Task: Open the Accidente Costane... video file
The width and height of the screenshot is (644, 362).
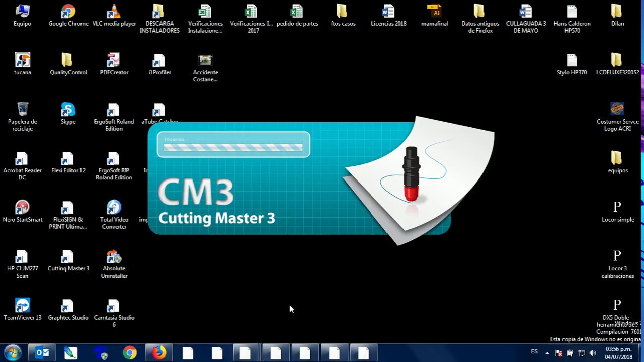Action: [205, 68]
